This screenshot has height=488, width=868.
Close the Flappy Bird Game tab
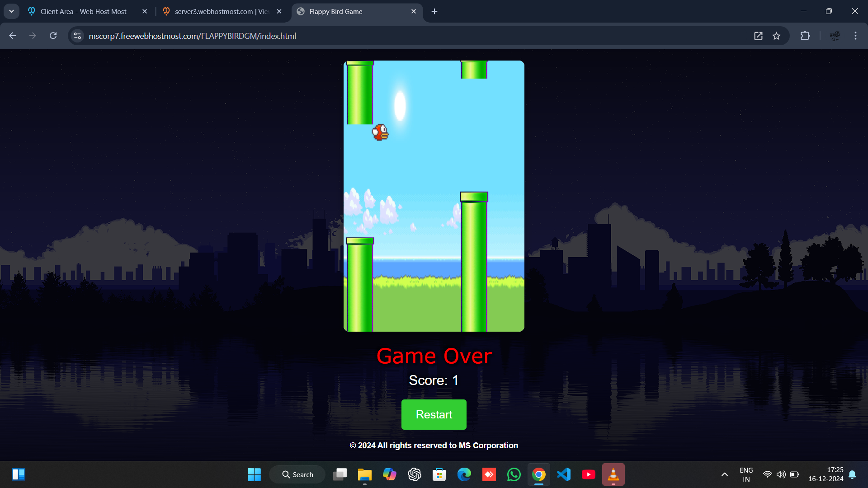[413, 12]
